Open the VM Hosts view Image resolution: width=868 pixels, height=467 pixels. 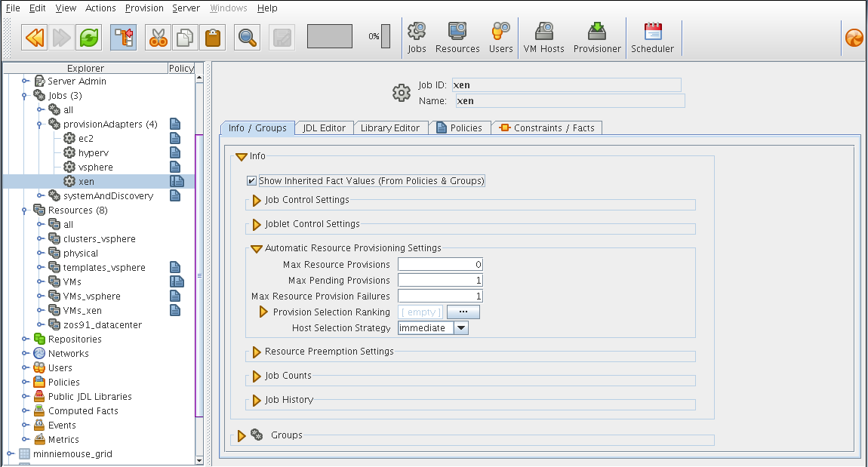click(x=543, y=38)
